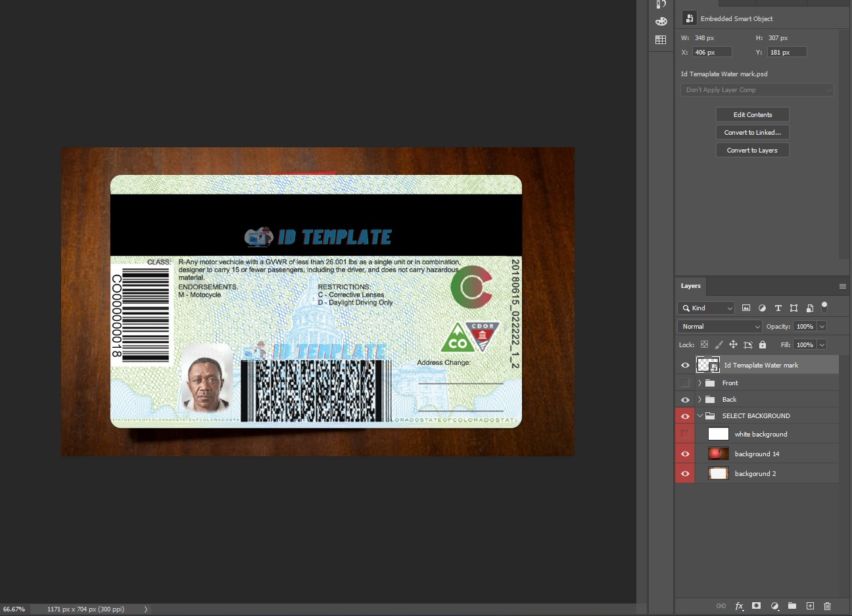Filter layers by shape layers icon
Viewport: 852px width, 616px height.
pyautogui.click(x=793, y=308)
